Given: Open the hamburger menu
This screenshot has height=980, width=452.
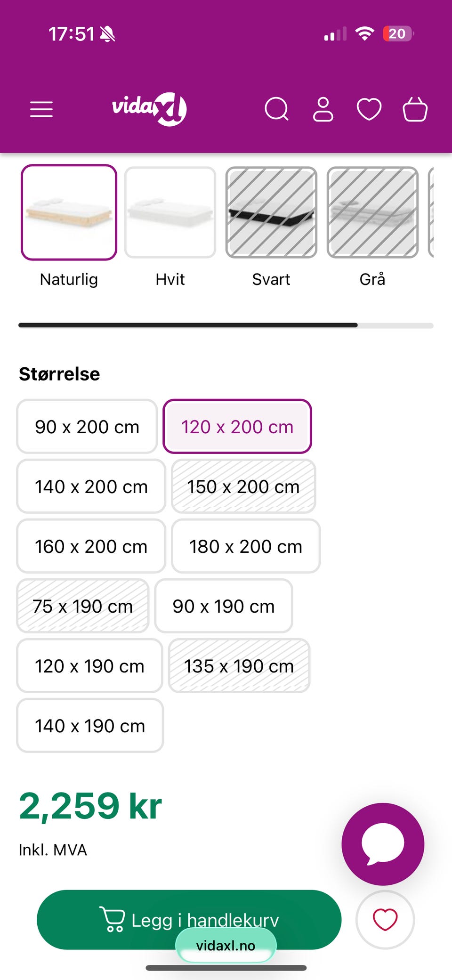Looking at the screenshot, I should pyautogui.click(x=41, y=109).
